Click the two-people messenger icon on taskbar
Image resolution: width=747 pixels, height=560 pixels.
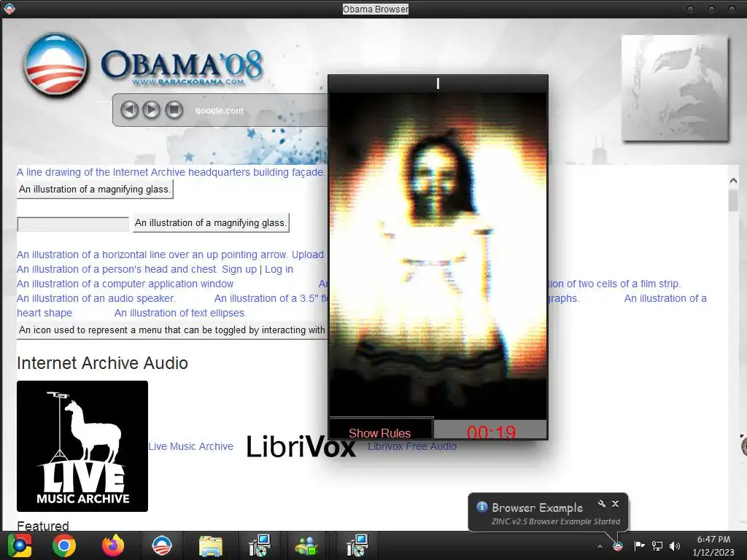tap(307, 545)
